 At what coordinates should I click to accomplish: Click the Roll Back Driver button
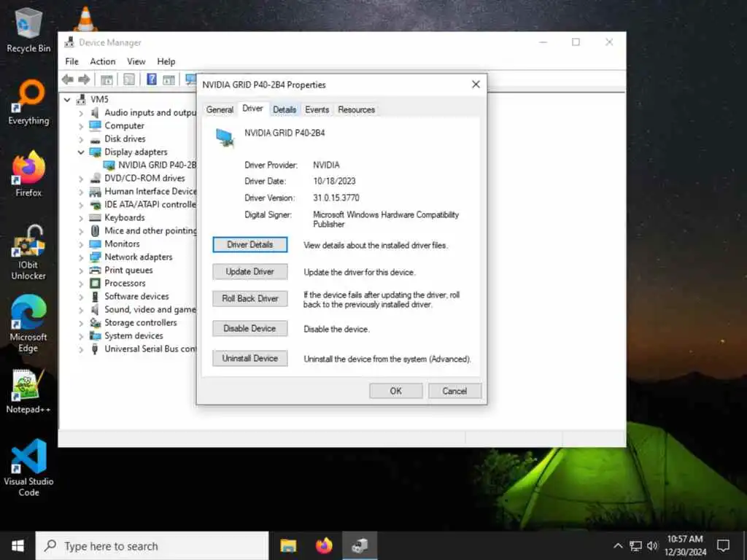[x=250, y=298]
